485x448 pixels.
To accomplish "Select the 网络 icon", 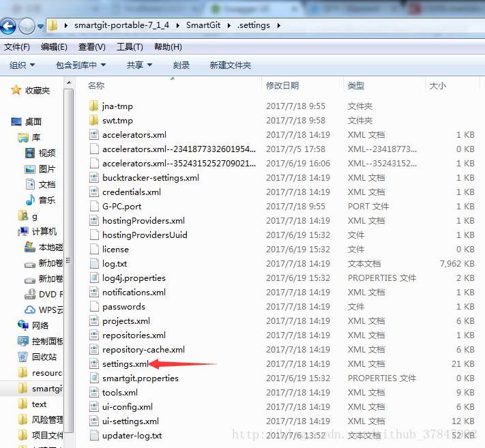I will pyautogui.click(x=23, y=325).
